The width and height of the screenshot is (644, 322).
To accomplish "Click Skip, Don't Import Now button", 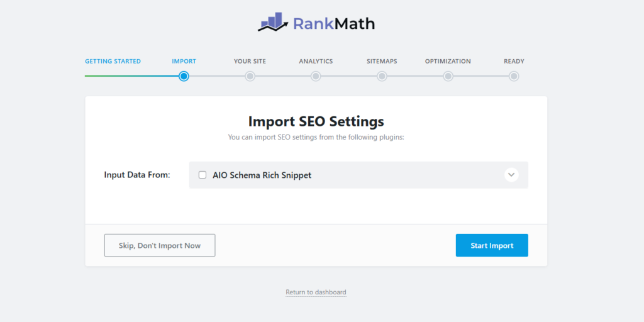I will [160, 246].
